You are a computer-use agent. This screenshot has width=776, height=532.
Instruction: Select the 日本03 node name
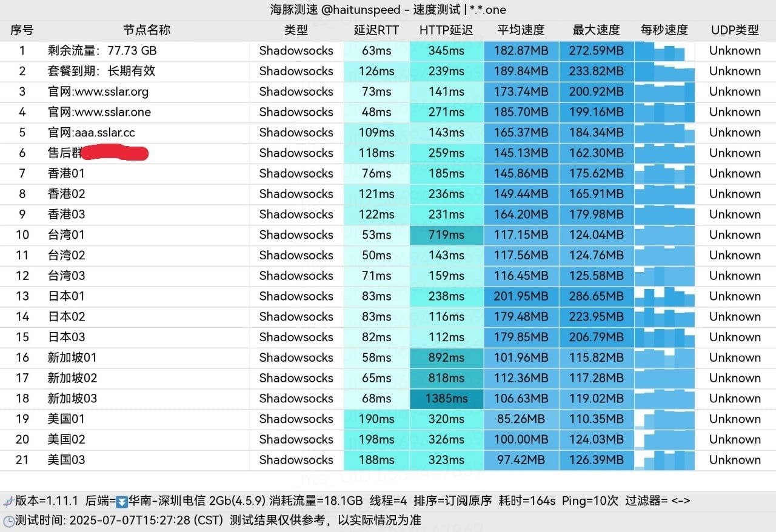pyautogui.click(x=67, y=337)
